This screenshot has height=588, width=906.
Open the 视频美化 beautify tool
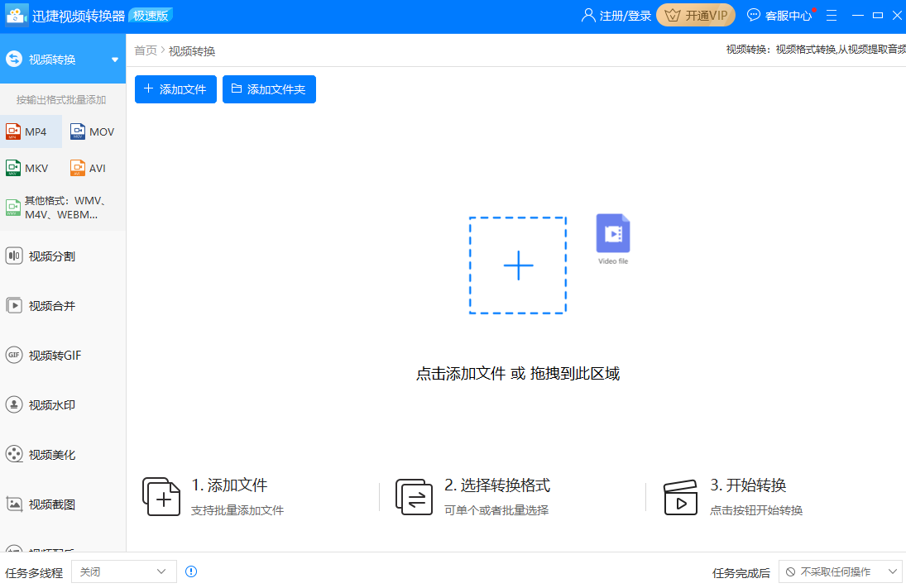(51, 455)
